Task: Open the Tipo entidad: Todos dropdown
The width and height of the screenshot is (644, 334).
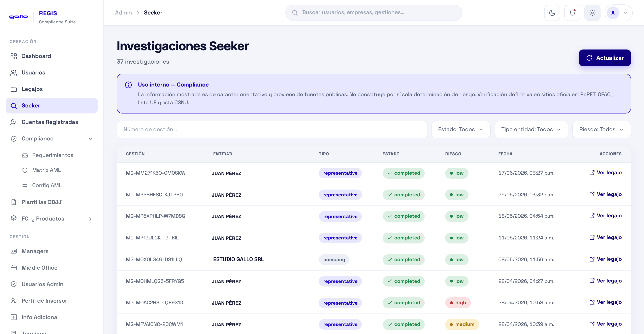Action: [x=531, y=130]
